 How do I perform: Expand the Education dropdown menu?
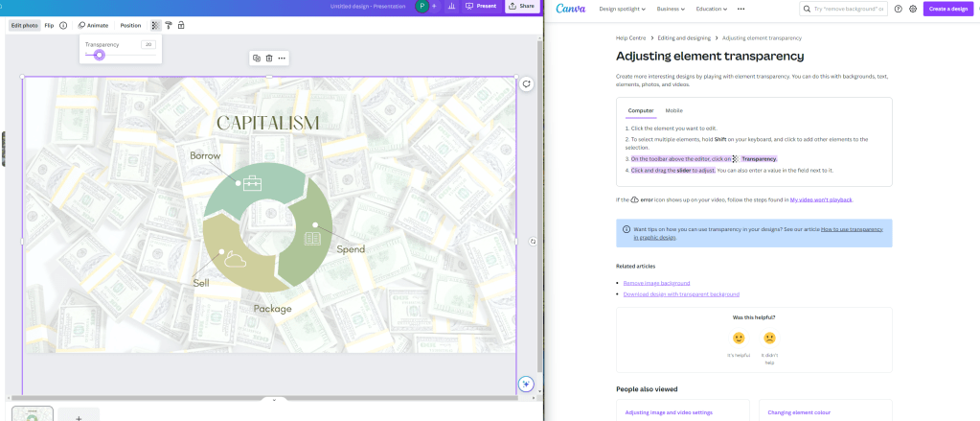pos(711,9)
